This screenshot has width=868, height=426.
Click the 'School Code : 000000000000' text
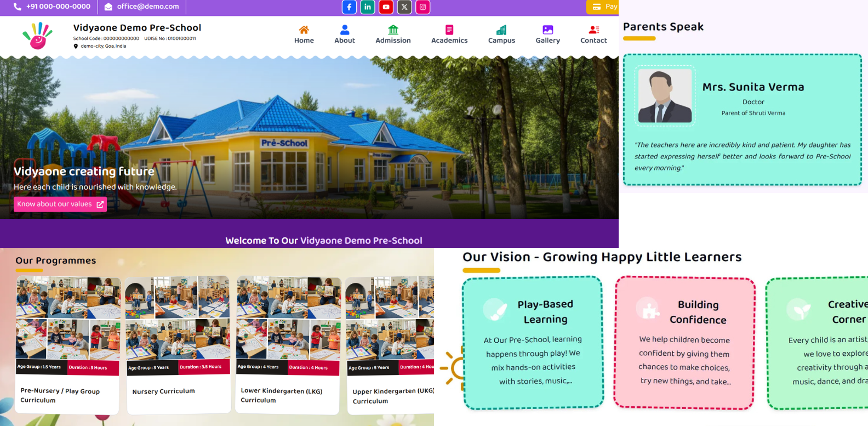[x=106, y=38]
